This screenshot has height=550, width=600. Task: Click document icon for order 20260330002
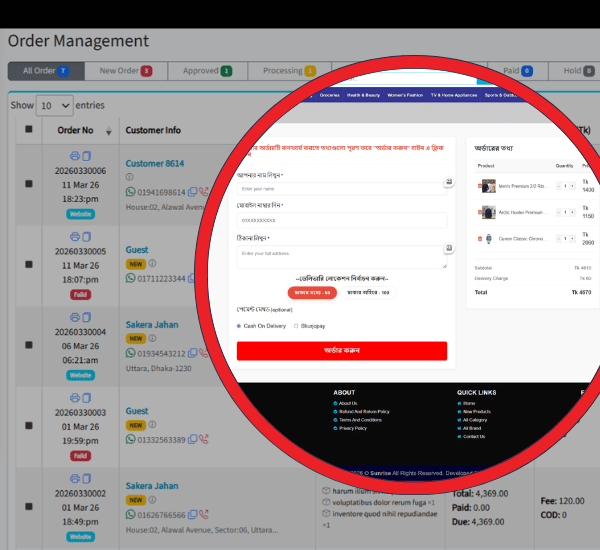click(87, 478)
